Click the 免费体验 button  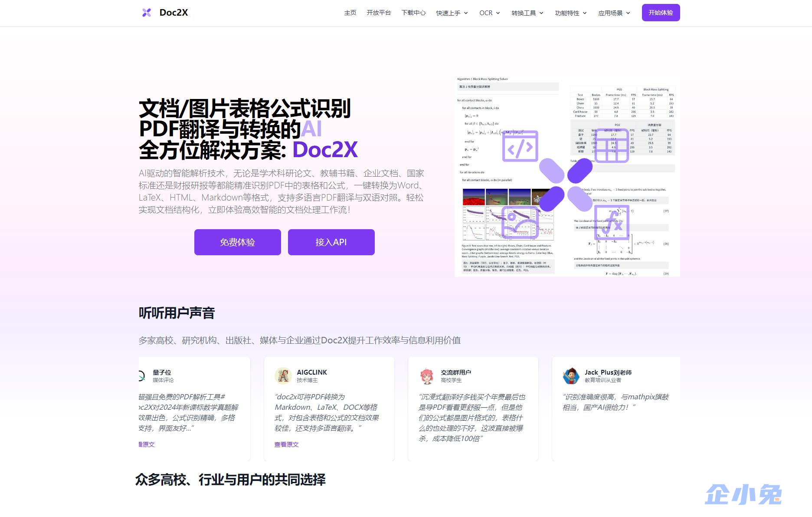pos(237,242)
